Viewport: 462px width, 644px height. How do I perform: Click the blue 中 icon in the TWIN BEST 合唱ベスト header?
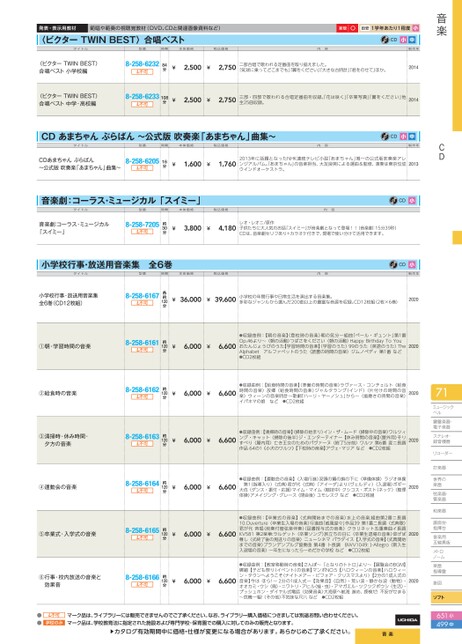412,40
